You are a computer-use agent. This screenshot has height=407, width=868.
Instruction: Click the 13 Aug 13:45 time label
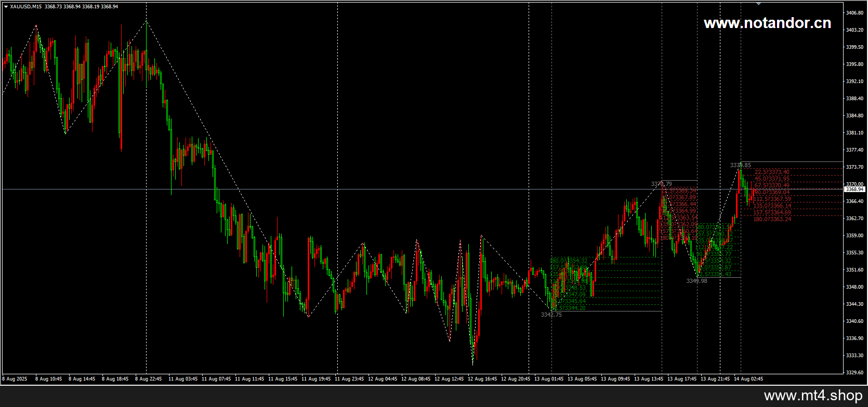click(649, 379)
